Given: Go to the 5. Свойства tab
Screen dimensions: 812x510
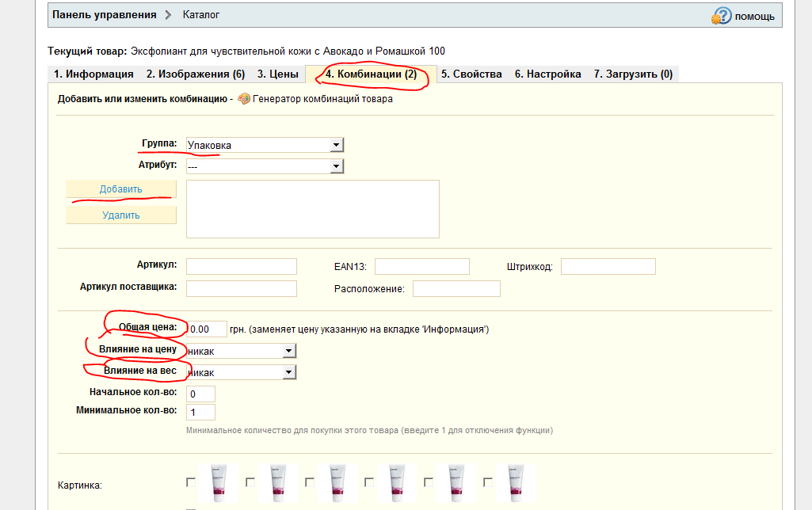Looking at the screenshot, I should (x=471, y=74).
